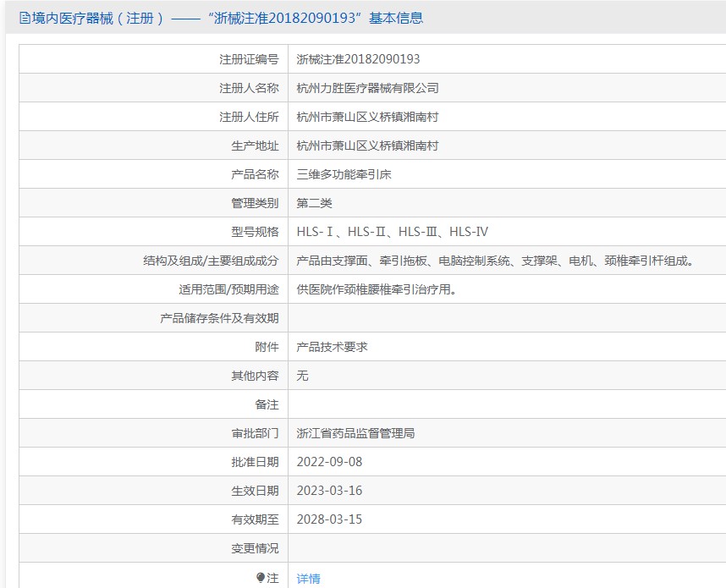726x588 pixels.
Task: Click the 批准日期 label
Action: 256,462
